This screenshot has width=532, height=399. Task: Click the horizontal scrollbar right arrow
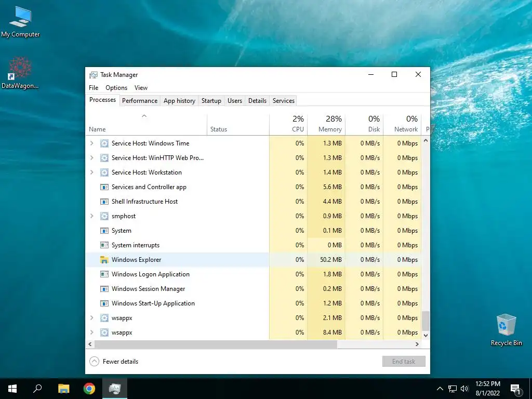coord(417,344)
